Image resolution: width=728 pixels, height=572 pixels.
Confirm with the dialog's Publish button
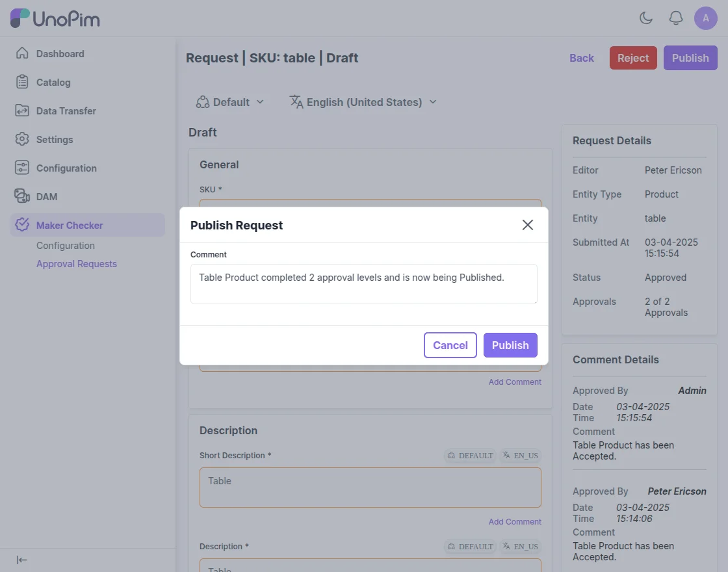510,345
